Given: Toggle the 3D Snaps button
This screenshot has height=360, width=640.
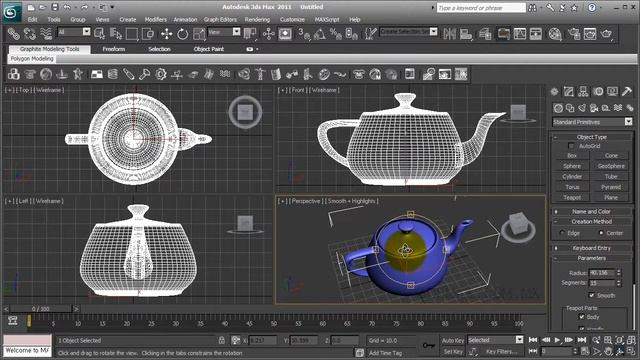Looking at the screenshot, I should tap(304, 33).
